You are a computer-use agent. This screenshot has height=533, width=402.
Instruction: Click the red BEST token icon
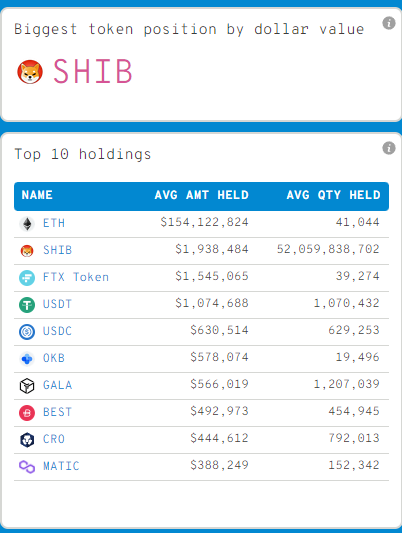(27, 412)
